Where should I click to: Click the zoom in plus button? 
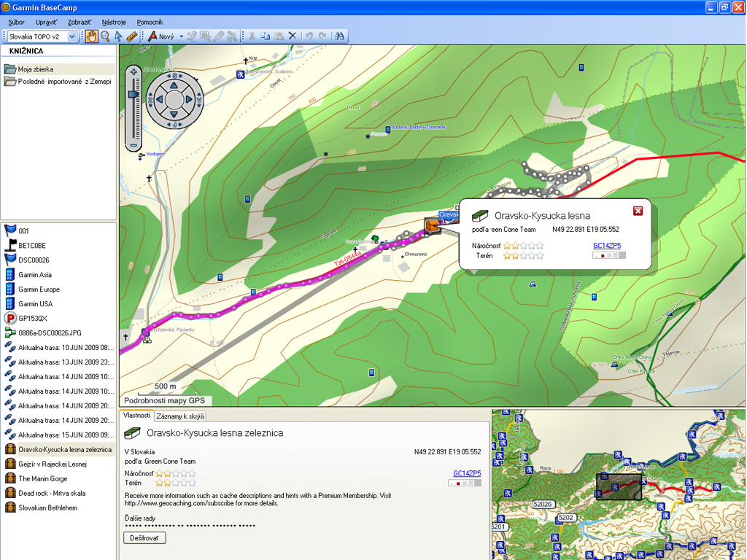pos(133,71)
